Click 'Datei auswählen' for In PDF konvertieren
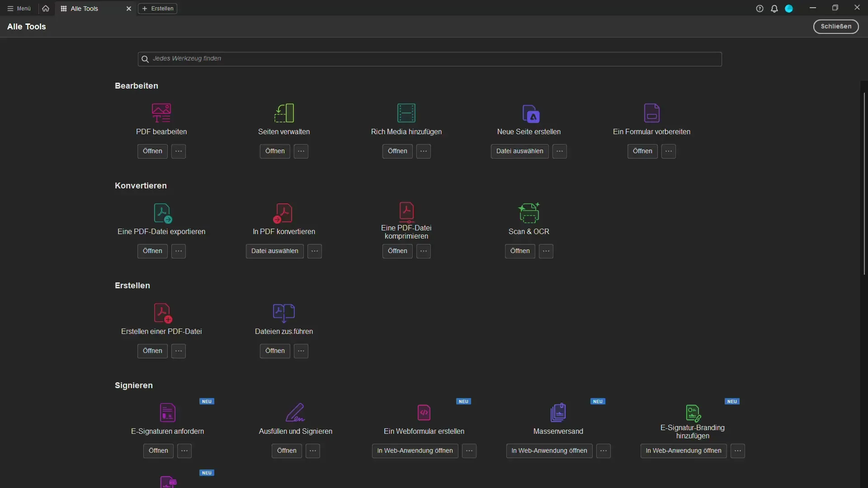Viewport: 868px width, 488px height. coord(274,251)
